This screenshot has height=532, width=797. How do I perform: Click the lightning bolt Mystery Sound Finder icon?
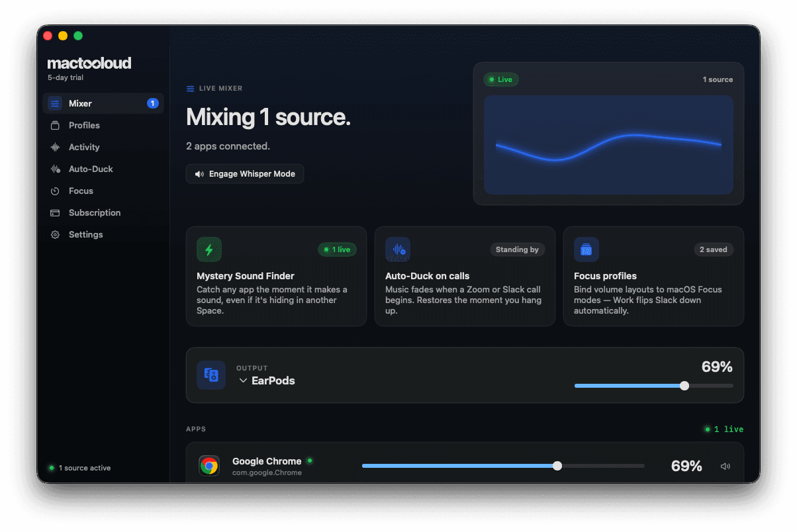[209, 249]
